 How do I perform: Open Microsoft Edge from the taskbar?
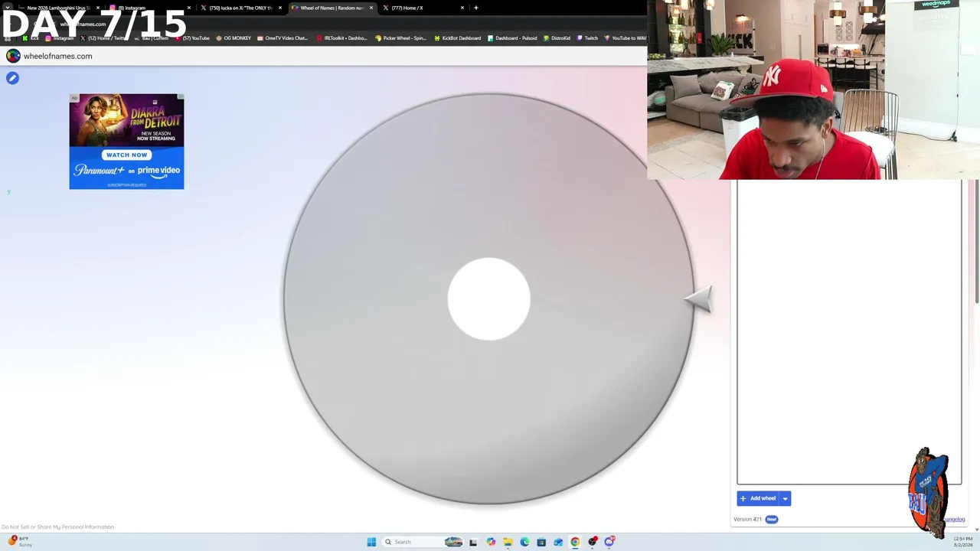524,542
